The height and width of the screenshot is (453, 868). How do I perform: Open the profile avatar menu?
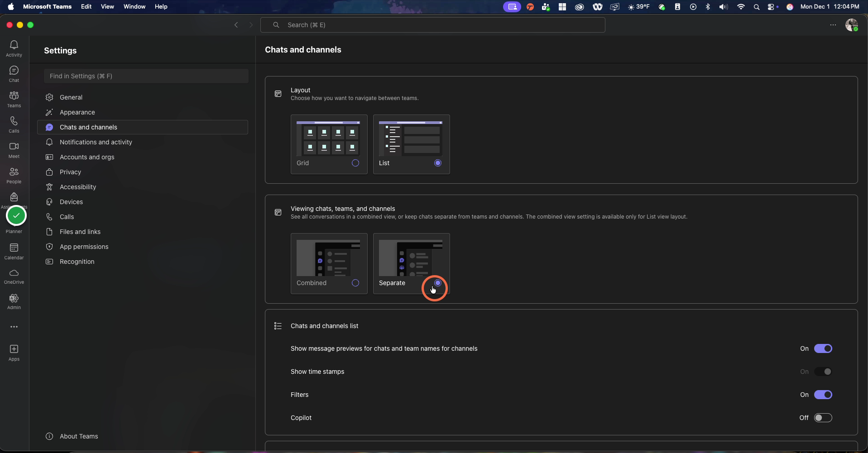[x=852, y=25]
